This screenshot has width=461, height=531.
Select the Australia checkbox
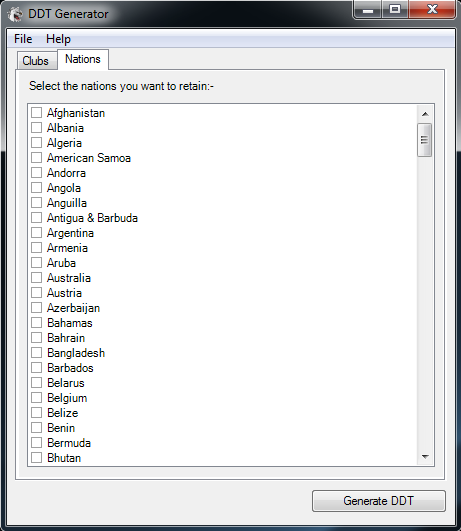click(x=36, y=278)
